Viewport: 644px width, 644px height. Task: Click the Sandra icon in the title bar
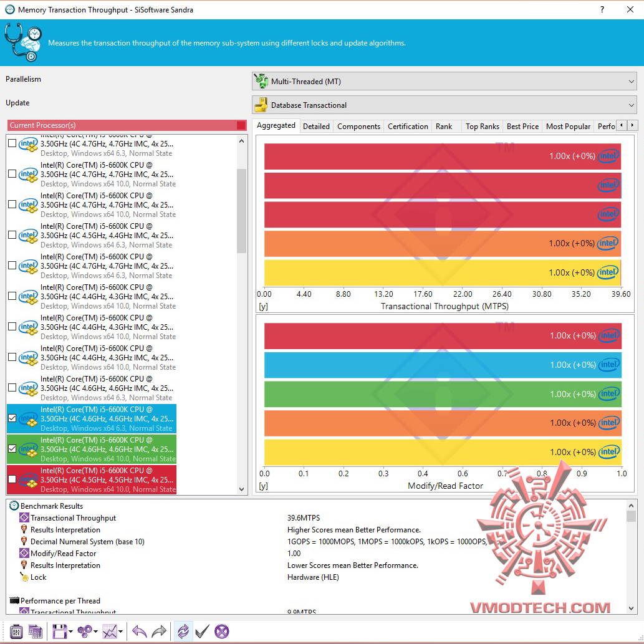pos(9,9)
